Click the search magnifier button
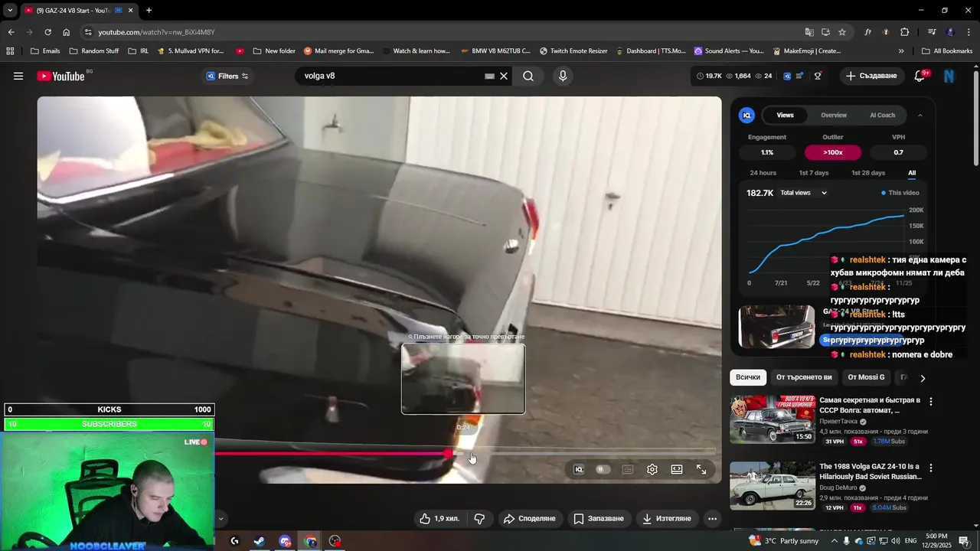 pos(528,76)
